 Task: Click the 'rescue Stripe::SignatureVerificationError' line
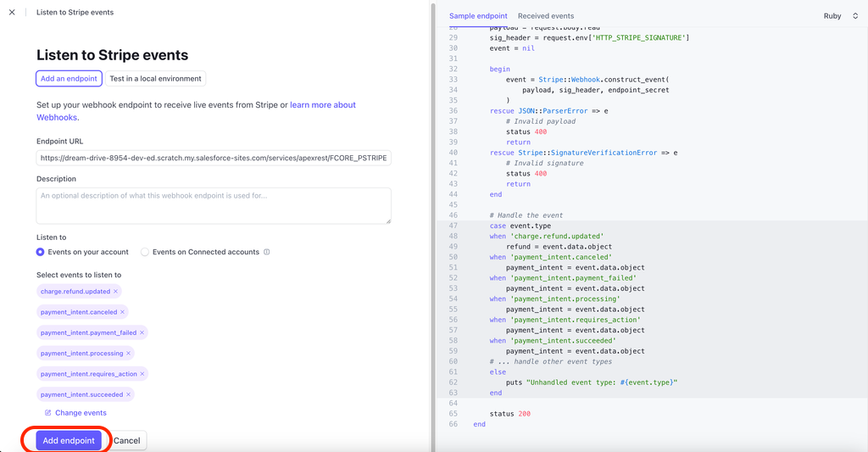[x=583, y=153]
